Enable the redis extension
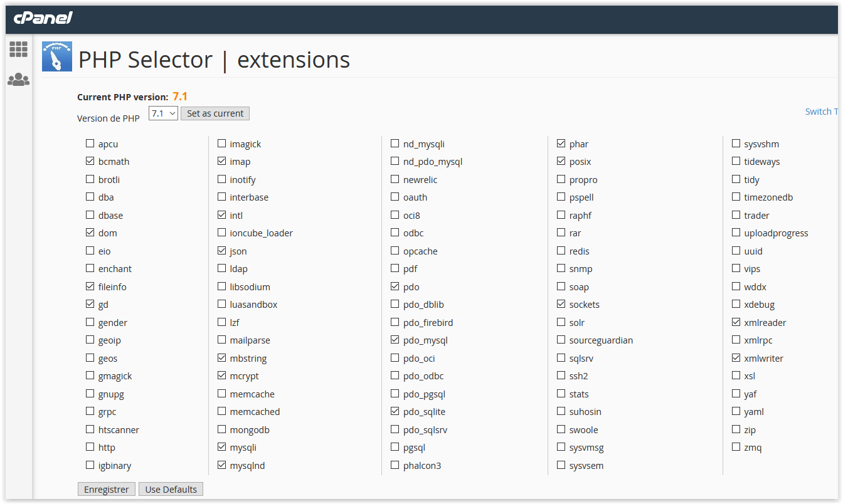 561,251
